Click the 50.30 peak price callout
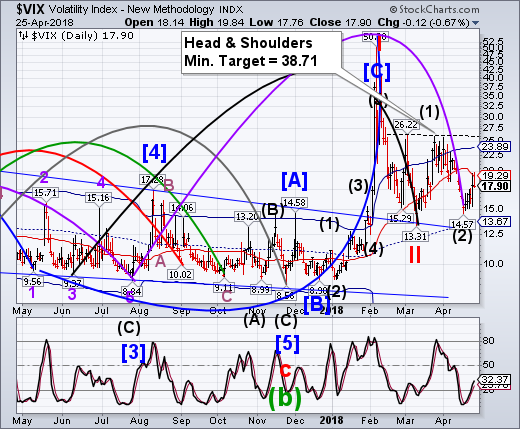Image resolution: width=520 pixels, height=429 pixels. [x=375, y=37]
